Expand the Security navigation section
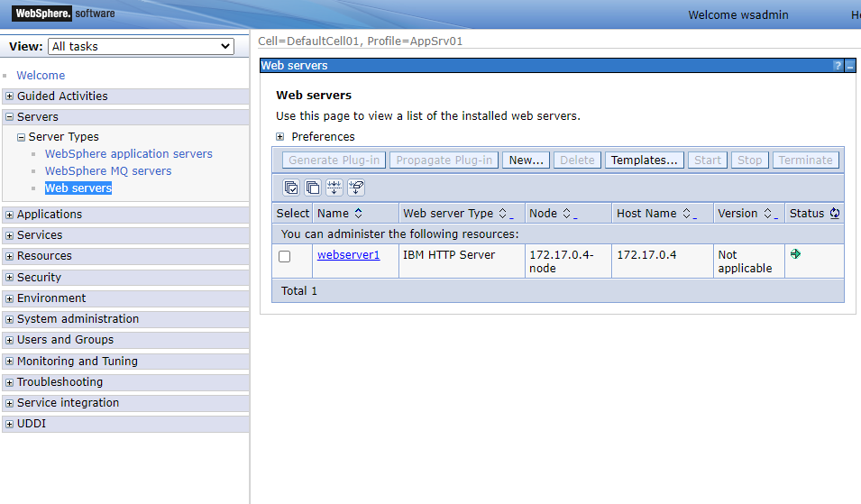Viewport: 861px width, 504px height. [x=9, y=278]
